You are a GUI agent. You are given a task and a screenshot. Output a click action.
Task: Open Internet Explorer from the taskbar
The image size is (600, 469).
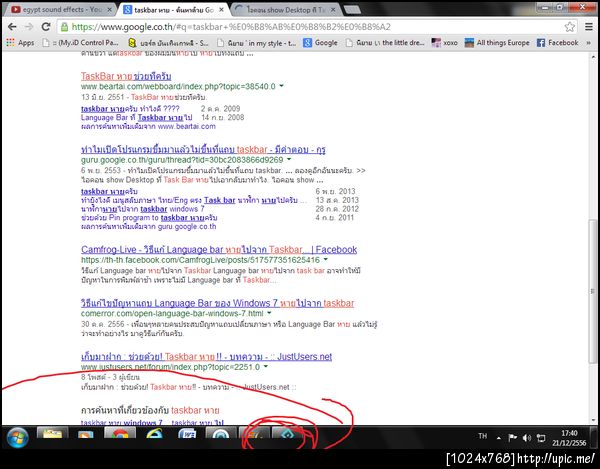pos(154,434)
